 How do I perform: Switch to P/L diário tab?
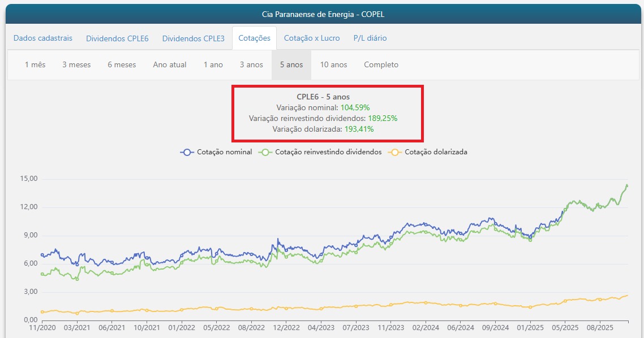[x=370, y=38]
